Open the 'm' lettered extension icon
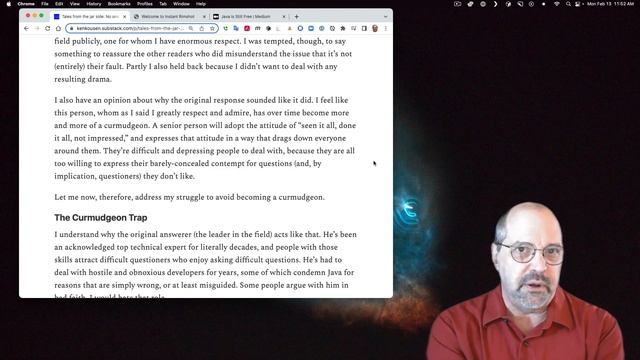Viewport: 640px width, 360px height. click(x=258, y=29)
